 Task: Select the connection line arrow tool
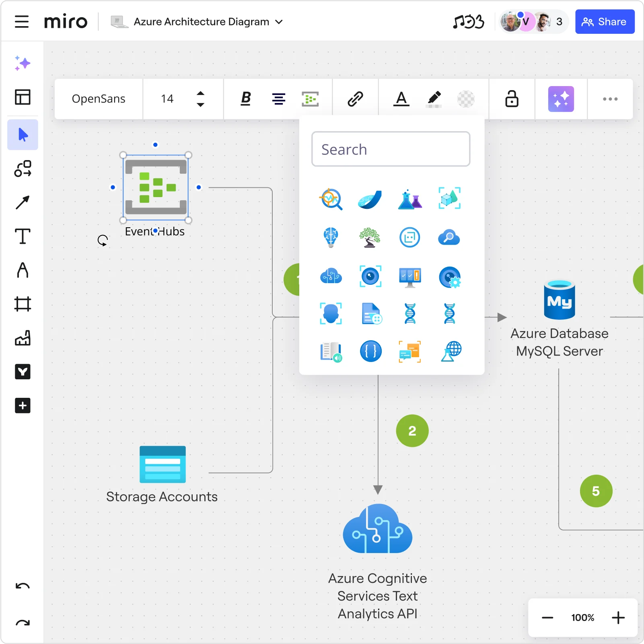pyautogui.click(x=23, y=202)
